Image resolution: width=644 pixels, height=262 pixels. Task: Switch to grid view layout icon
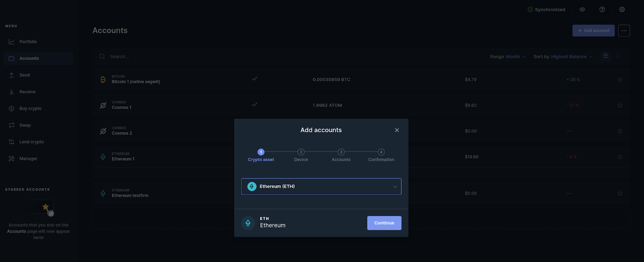click(x=618, y=56)
